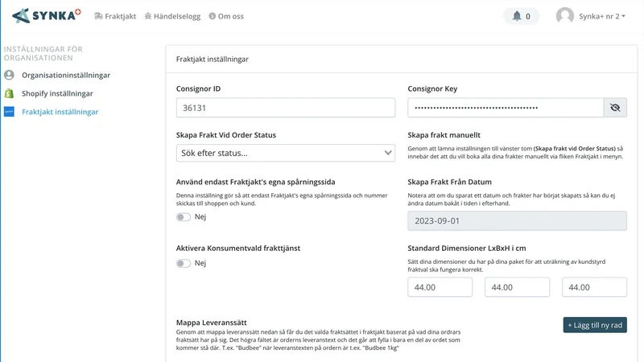
Task: Click the Om oss info icon
Action: [213, 16]
